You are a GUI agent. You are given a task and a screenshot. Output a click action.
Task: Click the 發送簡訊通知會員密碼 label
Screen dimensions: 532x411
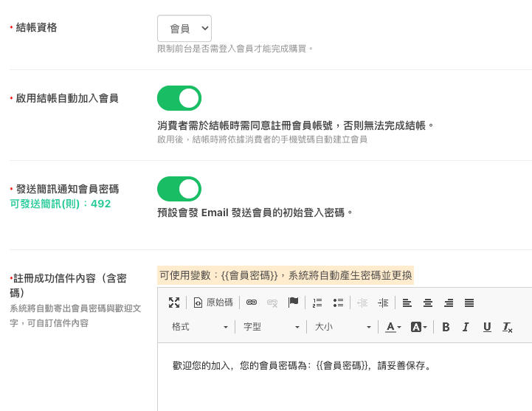(x=67, y=189)
